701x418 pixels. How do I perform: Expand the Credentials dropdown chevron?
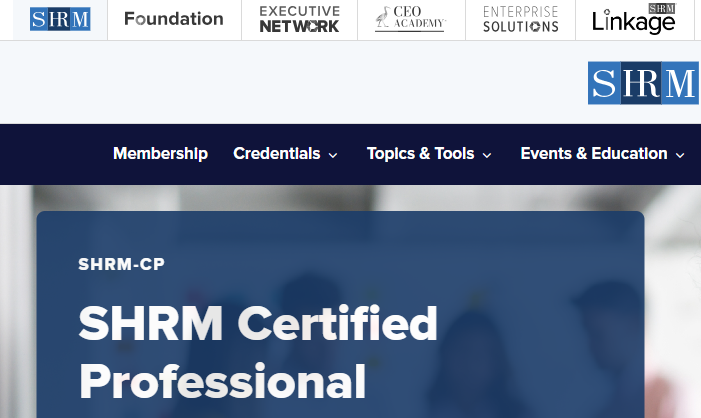333,156
